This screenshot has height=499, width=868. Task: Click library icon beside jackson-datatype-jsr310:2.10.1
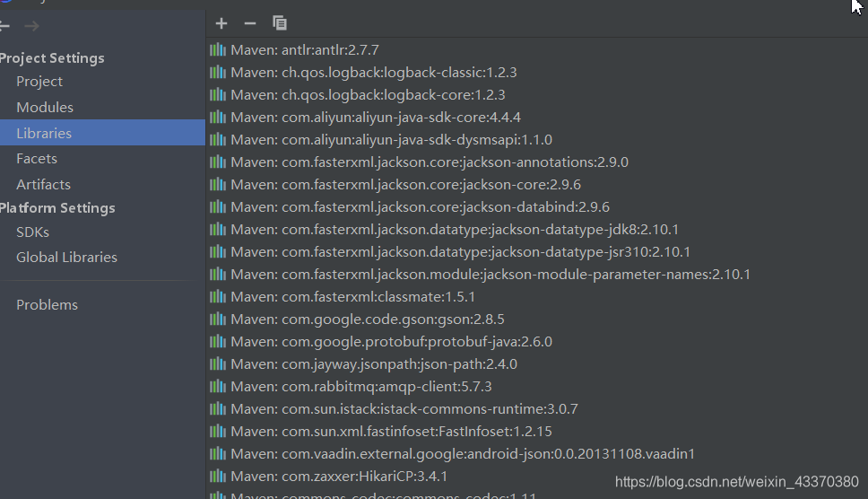[218, 251]
